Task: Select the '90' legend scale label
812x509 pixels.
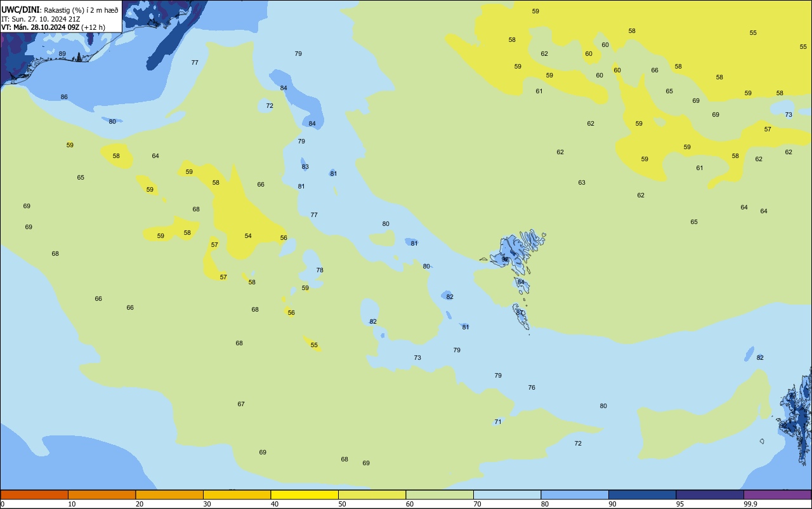Action: 613,504
